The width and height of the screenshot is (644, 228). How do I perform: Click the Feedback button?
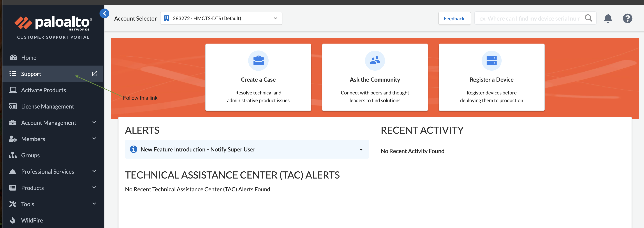[x=454, y=19]
